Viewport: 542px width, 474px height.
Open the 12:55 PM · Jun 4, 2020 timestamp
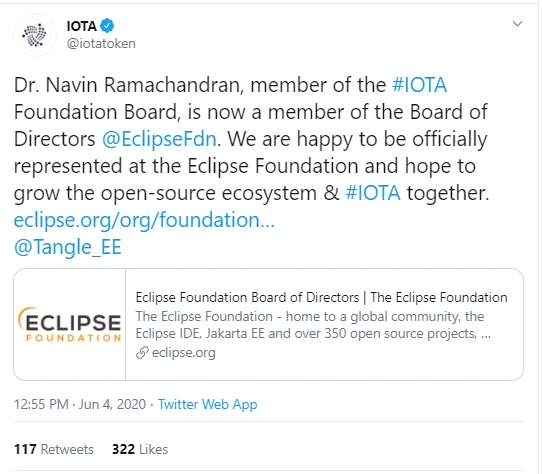[80, 404]
